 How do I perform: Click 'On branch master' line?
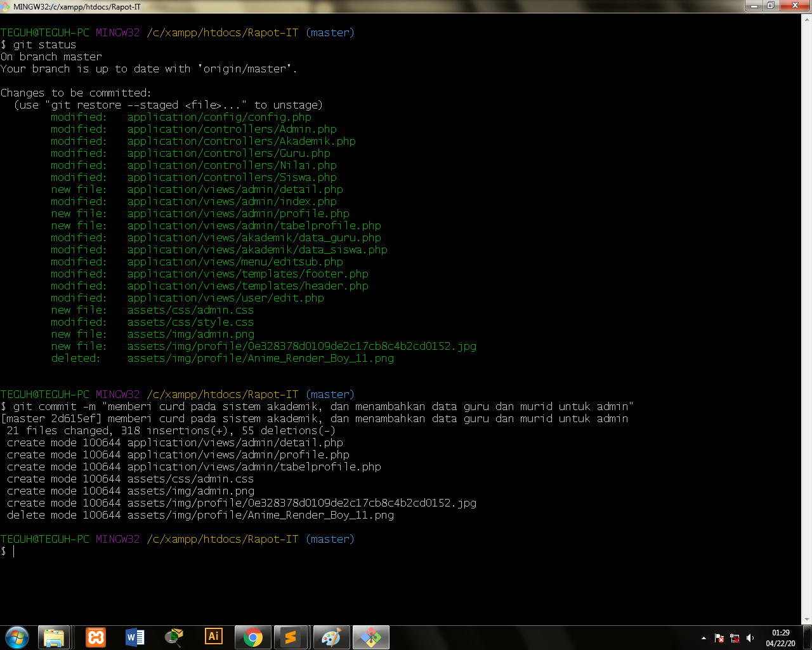point(51,57)
